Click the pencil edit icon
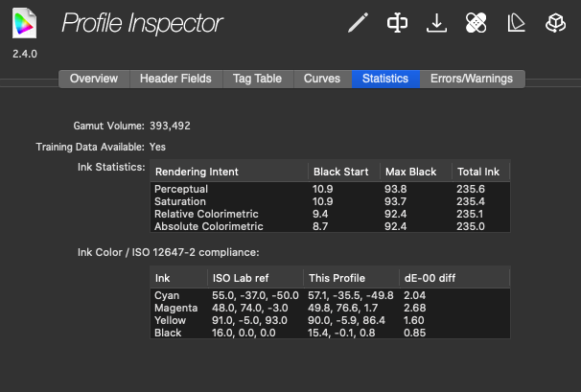 [359, 22]
